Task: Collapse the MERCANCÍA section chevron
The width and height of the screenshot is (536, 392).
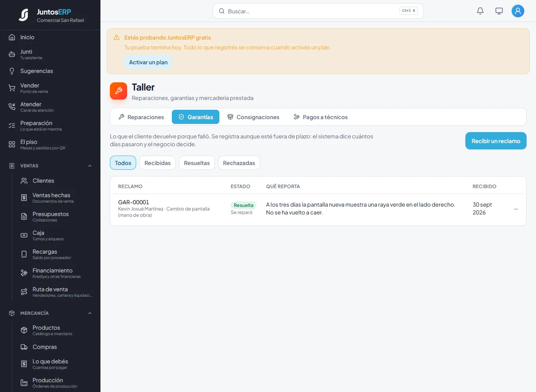Action: [x=90, y=313]
